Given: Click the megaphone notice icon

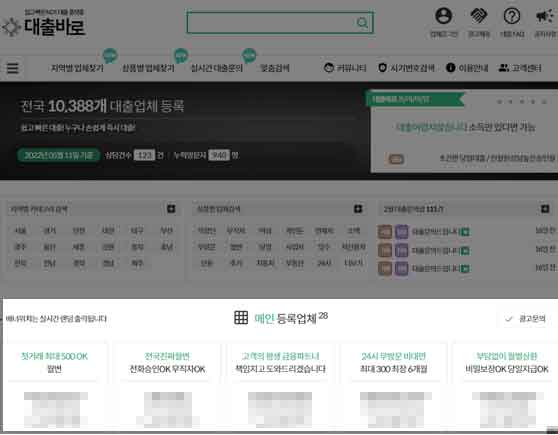Looking at the screenshot, I should click(x=544, y=16).
